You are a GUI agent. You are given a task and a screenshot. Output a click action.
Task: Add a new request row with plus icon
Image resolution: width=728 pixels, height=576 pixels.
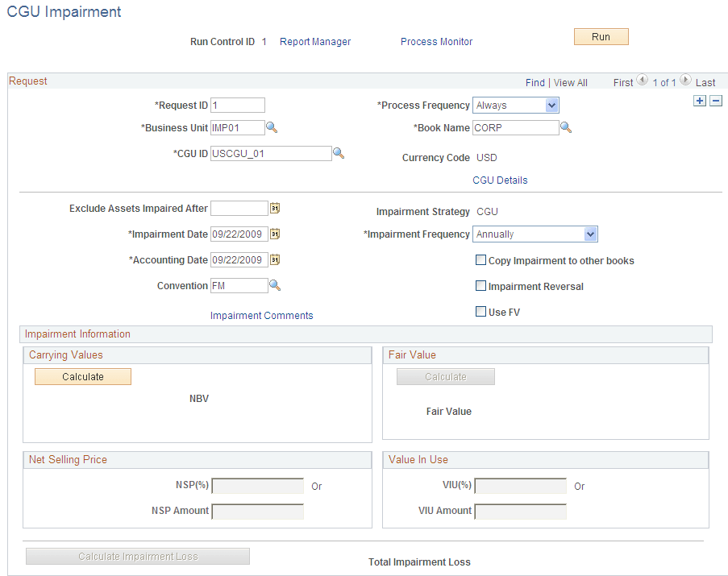pos(699,100)
